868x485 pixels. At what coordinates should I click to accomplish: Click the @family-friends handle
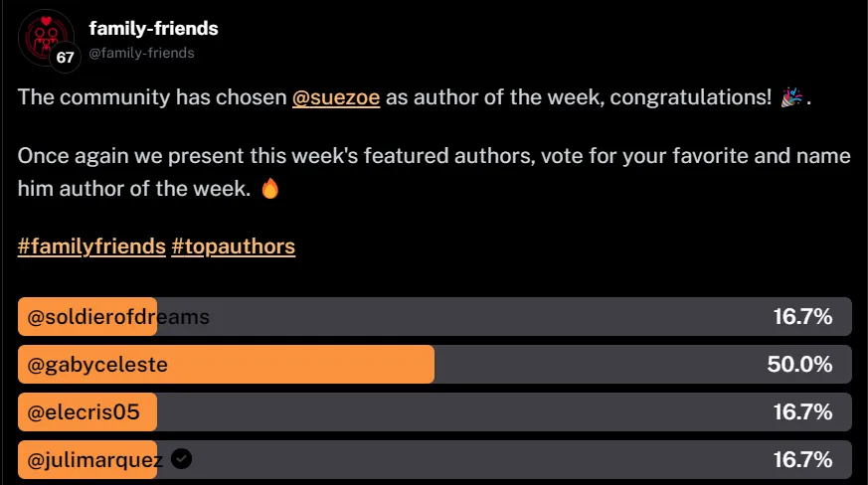(141, 53)
